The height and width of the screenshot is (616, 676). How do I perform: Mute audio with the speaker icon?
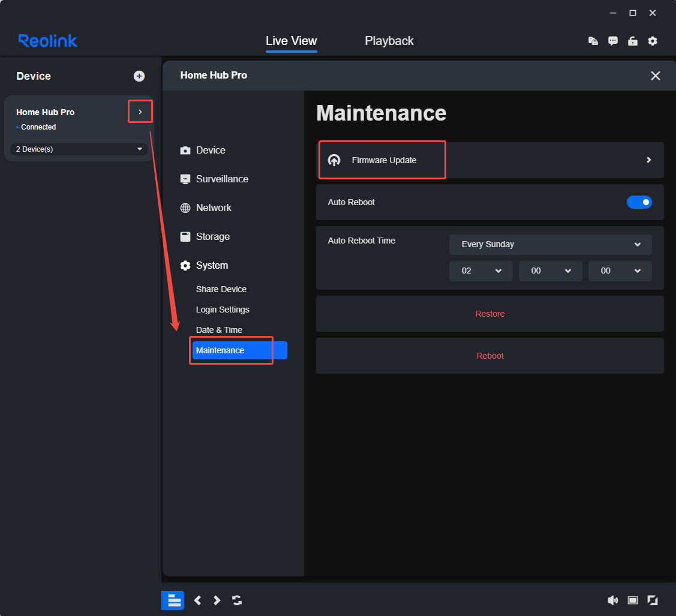(x=612, y=600)
